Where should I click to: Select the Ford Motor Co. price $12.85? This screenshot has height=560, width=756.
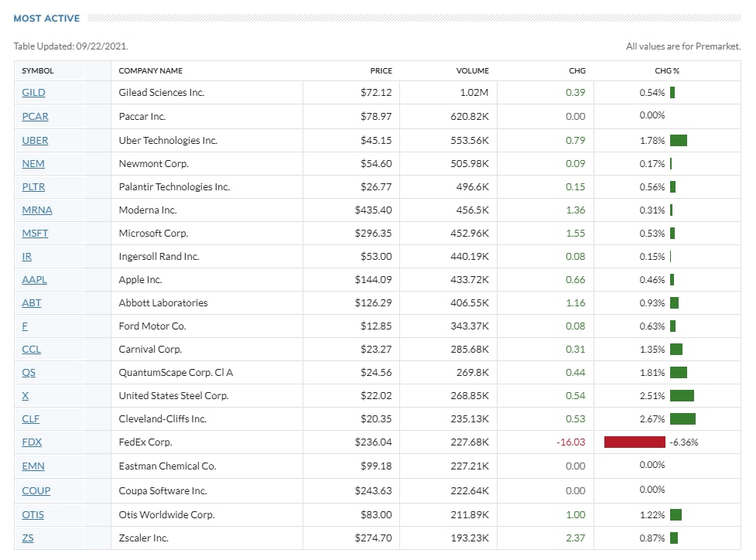(376, 326)
